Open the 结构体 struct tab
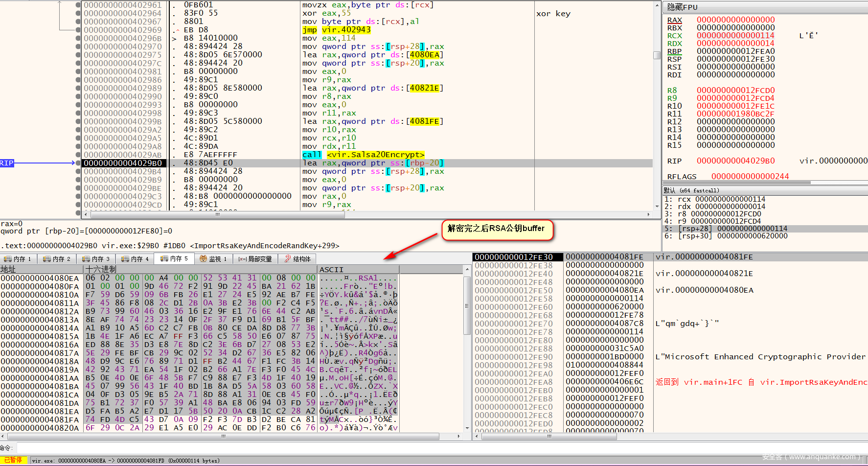 [x=297, y=259]
